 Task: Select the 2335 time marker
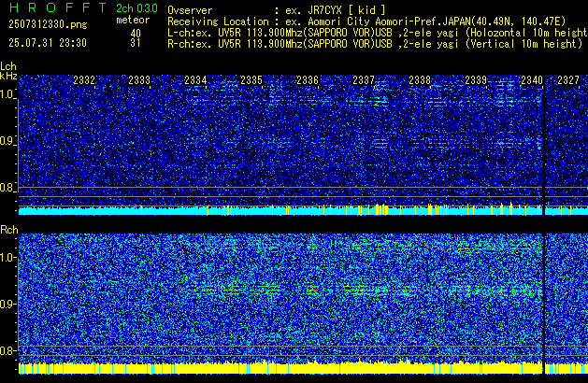click(251, 80)
